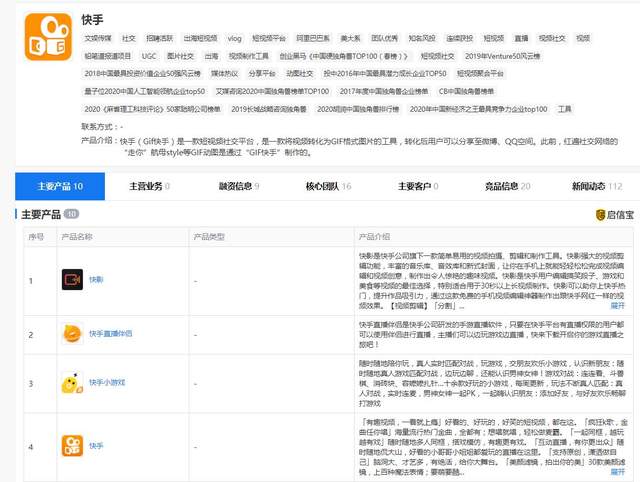Switch to the 主要客户 tab

(x=418, y=187)
